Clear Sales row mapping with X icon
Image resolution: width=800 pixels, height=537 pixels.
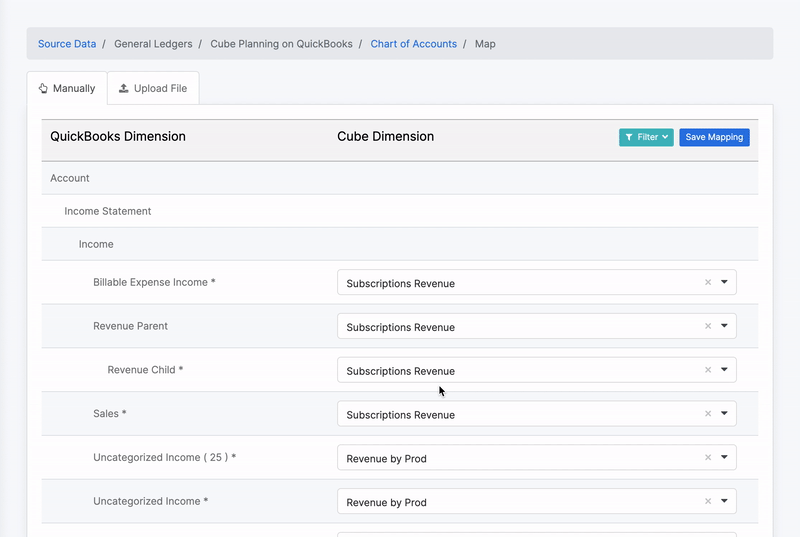click(708, 414)
